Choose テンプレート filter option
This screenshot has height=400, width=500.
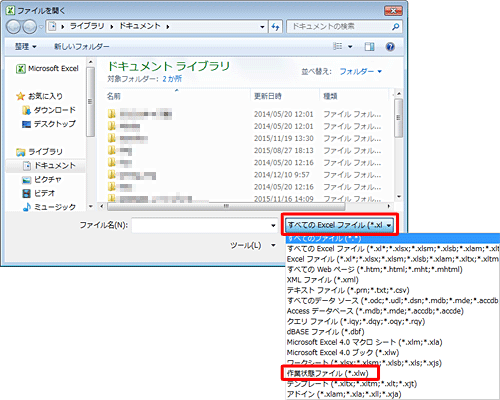coord(393,384)
